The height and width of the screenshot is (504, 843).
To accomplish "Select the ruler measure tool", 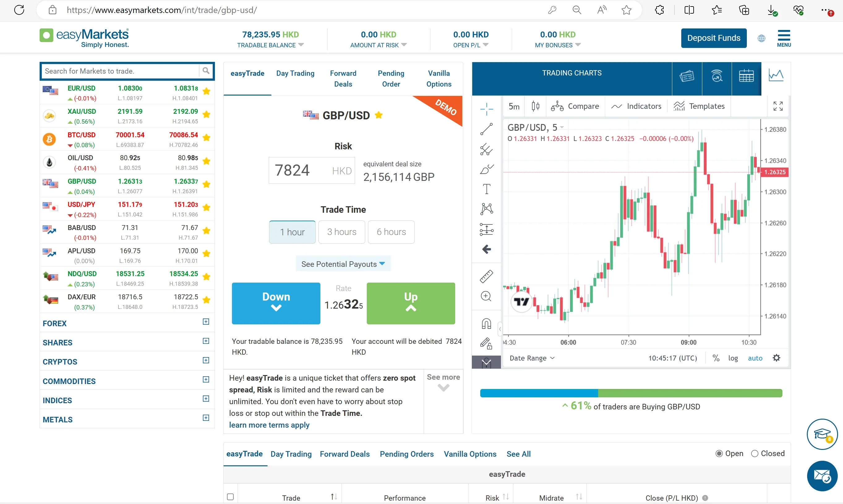I will point(486,276).
